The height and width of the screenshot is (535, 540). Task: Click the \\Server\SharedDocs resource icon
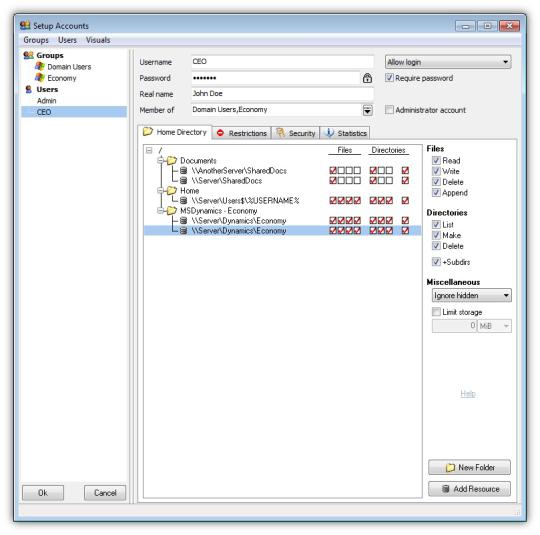coord(184,181)
